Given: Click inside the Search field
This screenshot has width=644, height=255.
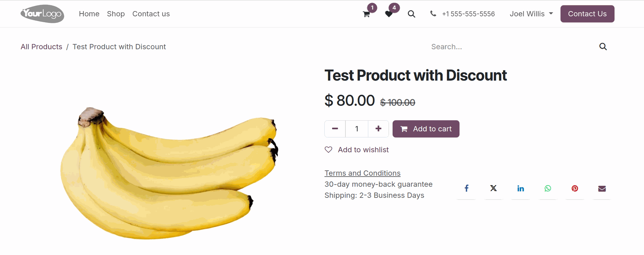Looking at the screenshot, I should (x=486, y=47).
